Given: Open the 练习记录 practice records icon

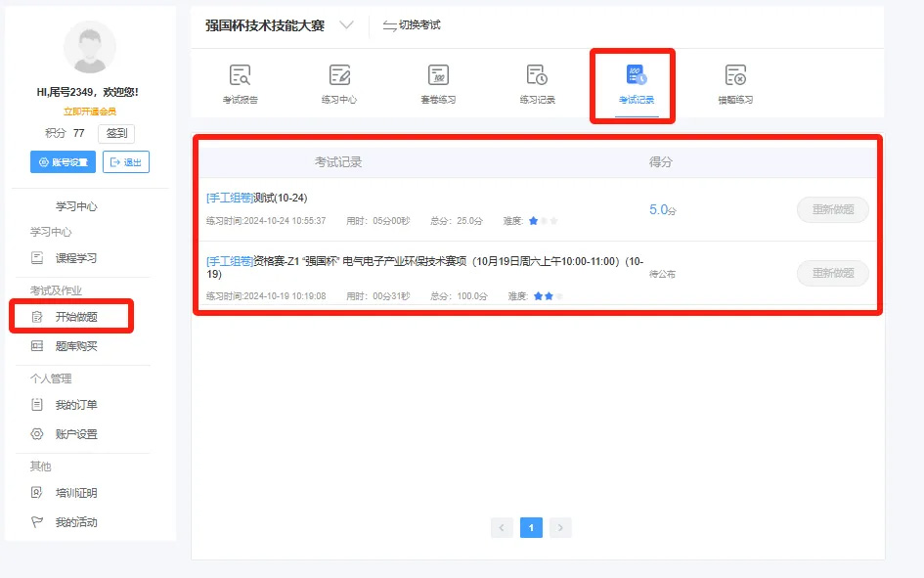Looking at the screenshot, I should click(x=537, y=76).
